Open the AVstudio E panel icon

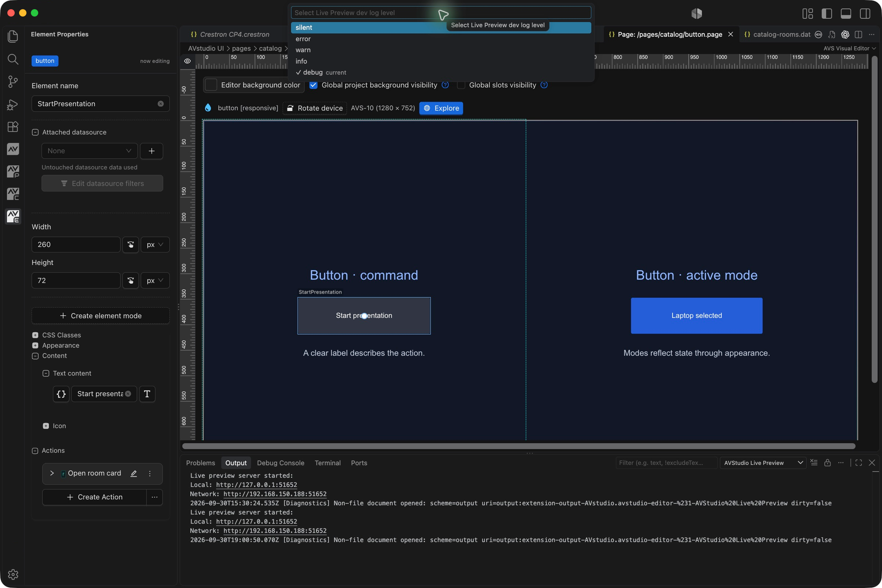click(x=13, y=216)
